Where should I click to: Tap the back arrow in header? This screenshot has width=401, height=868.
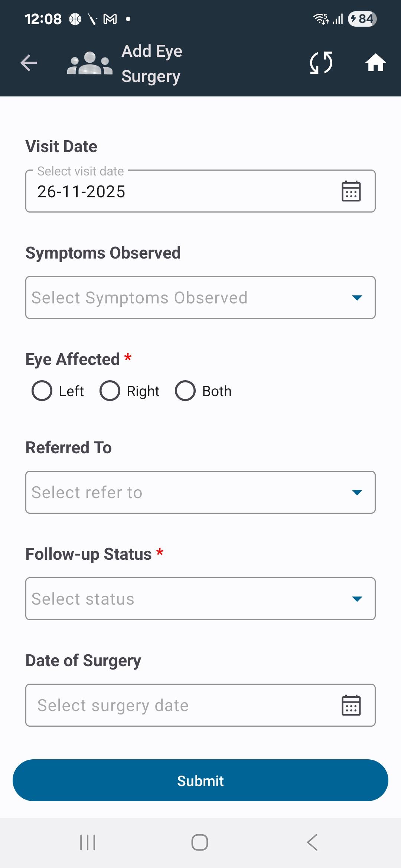[29, 63]
